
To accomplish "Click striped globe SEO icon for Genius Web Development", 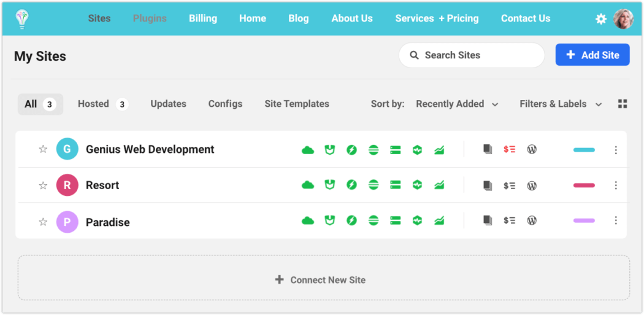I will coord(374,150).
